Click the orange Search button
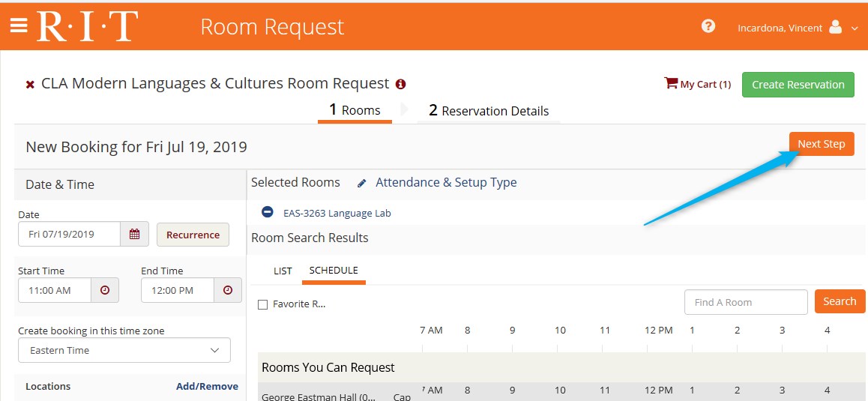The width and height of the screenshot is (868, 401). 840,301
